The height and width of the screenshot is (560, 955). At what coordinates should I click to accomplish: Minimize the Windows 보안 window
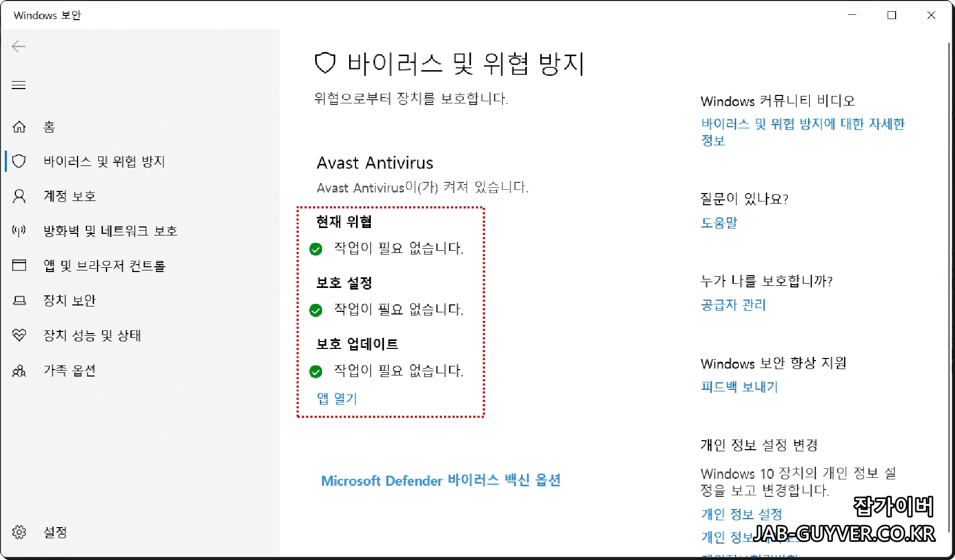[x=852, y=15]
